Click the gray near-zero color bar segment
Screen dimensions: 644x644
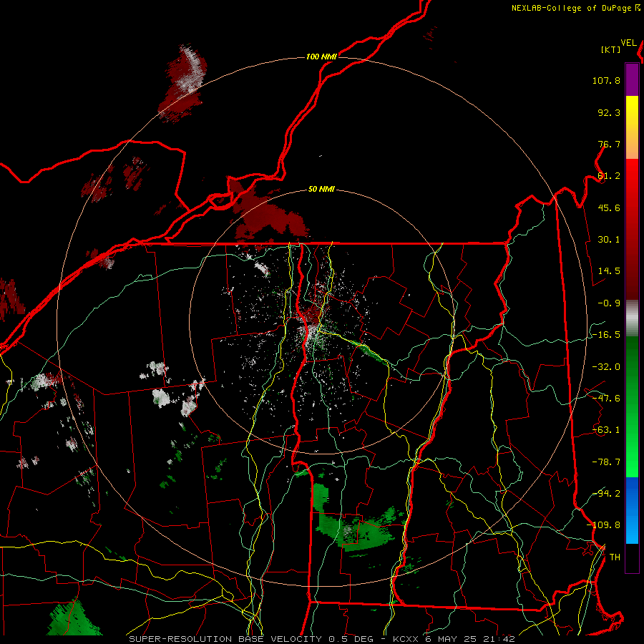coord(632,318)
